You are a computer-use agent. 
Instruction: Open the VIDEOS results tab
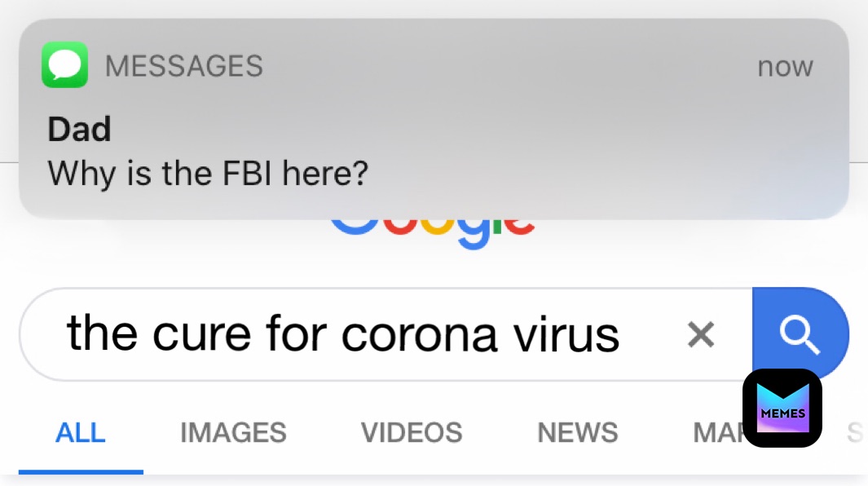412,432
